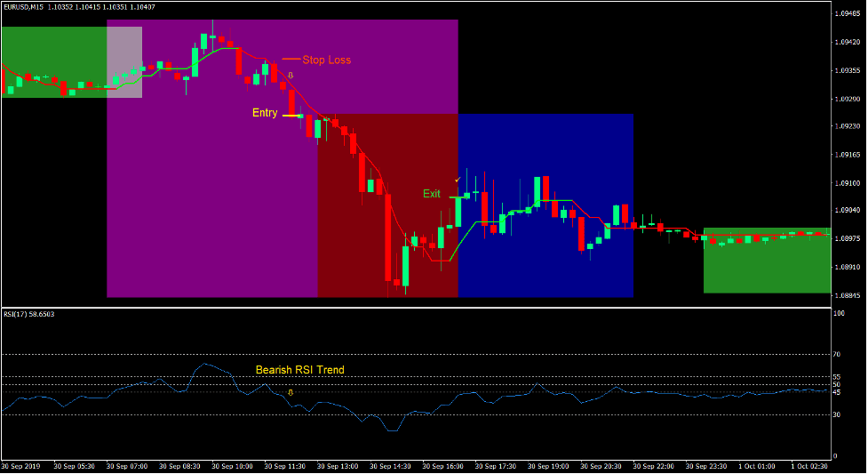
Task: Click the 1.09485 price axis label
Action: (847, 13)
